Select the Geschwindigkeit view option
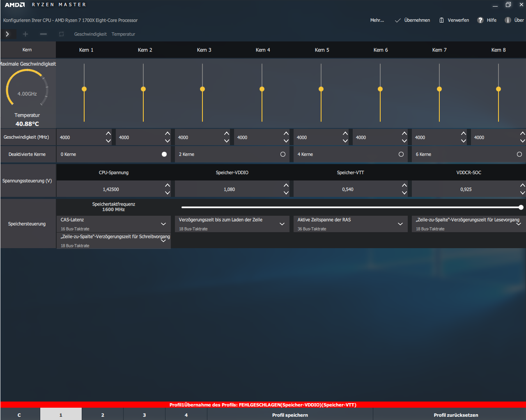 (90, 34)
